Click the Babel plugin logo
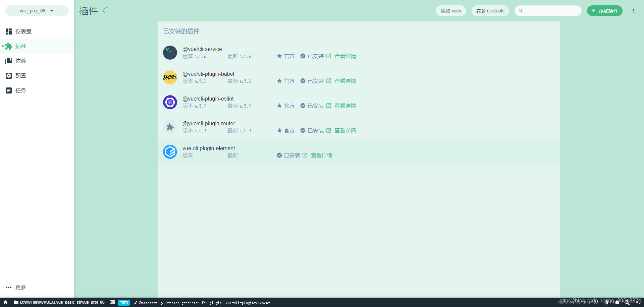644x307 pixels. [x=170, y=77]
